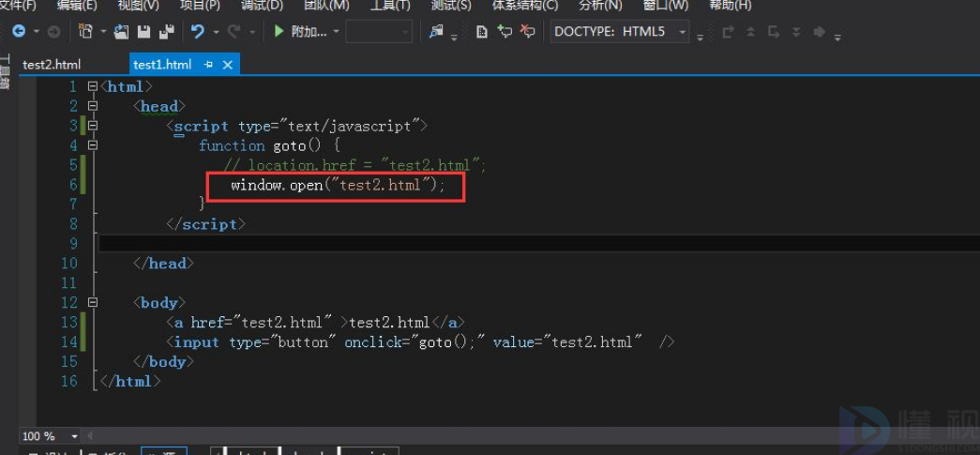
Task: Collapse the <script> block on line 3
Action: pyautogui.click(x=93, y=126)
